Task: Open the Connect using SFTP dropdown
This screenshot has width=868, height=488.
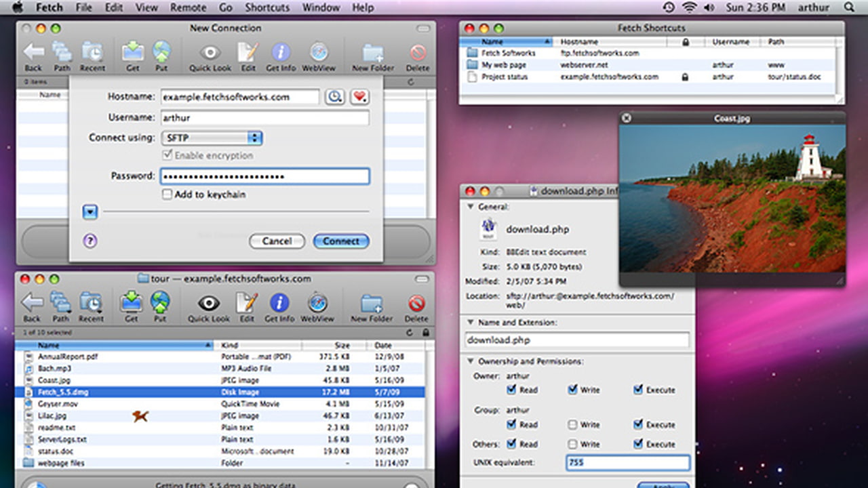Action: (x=212, y=138)
